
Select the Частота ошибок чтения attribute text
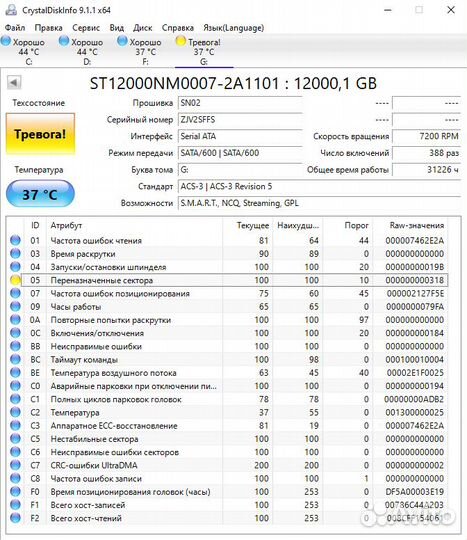[96, 241]
